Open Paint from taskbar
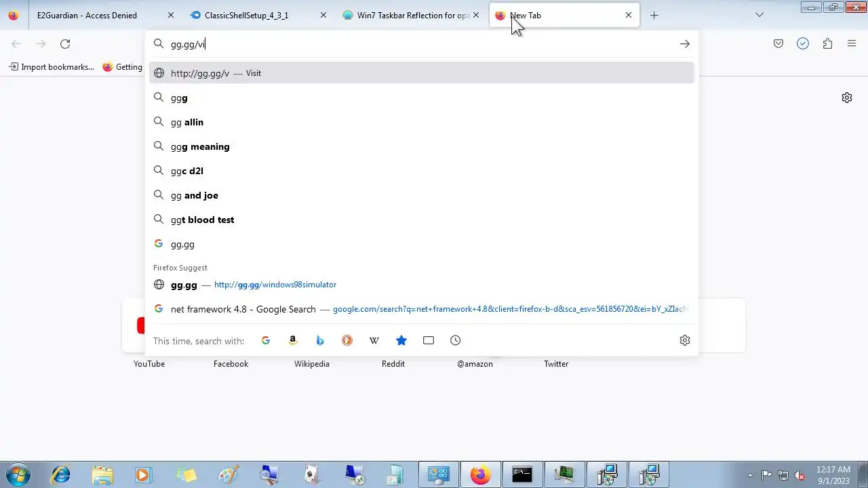The height and width of the screenshot is (488, 868). click(228, 474)
